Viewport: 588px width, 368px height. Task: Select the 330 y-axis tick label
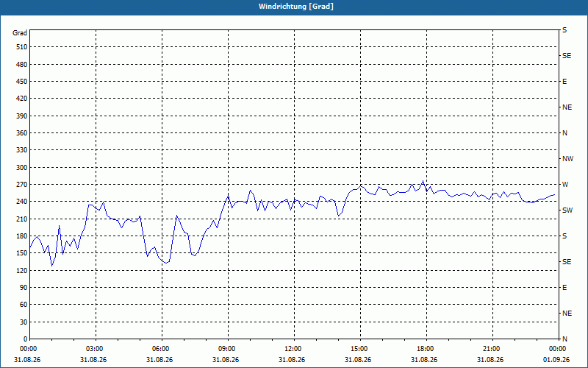coord(21,150)
